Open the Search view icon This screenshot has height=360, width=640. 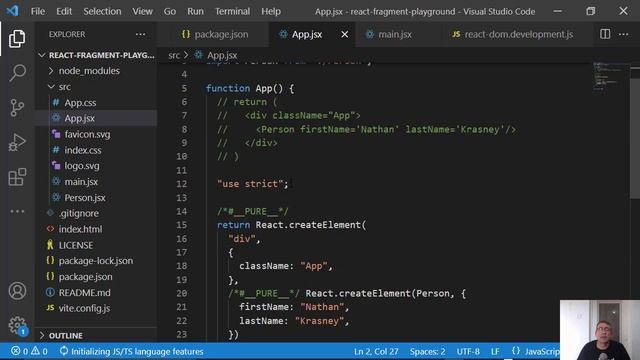click(x=17, y=73)
